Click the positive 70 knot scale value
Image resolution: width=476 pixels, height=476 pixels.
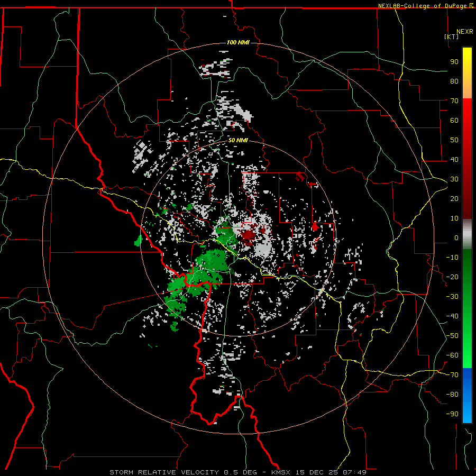tap(454, 101)
